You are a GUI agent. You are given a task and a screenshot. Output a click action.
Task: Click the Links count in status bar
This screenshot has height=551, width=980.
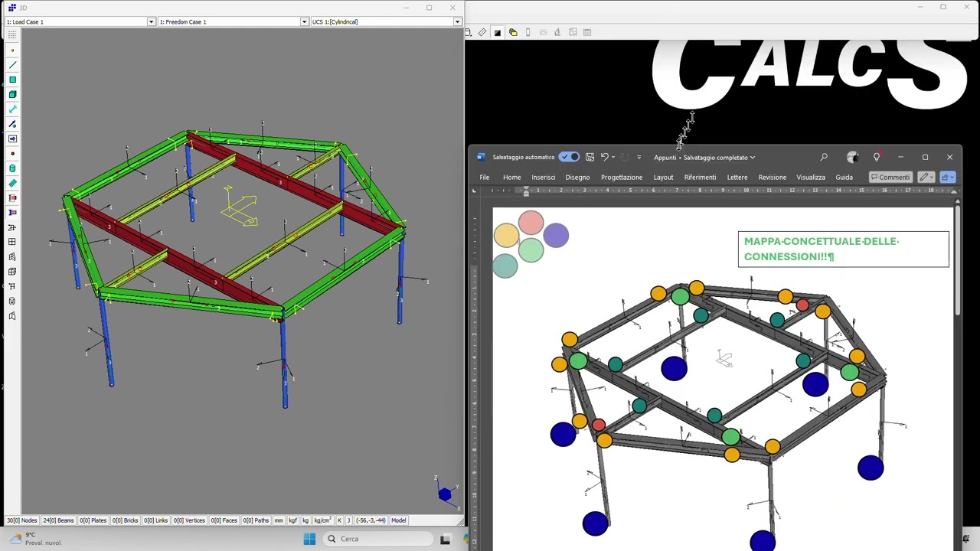pyautogui.click(x=155, y=520)
